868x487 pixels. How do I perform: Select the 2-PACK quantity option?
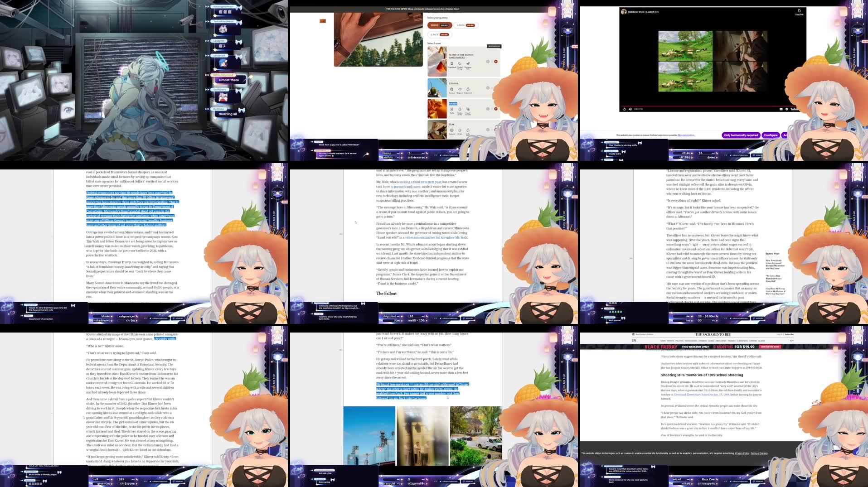pyautogui.click(x=466, y=25)
